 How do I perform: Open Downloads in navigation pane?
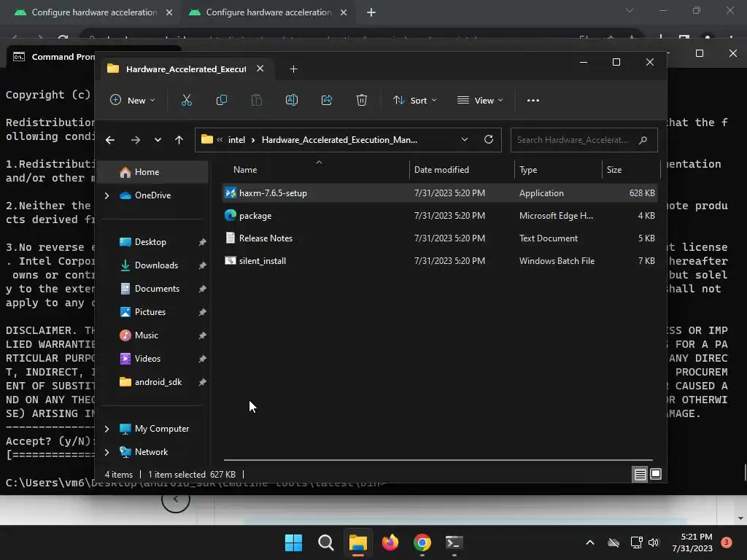[x=155, y=265]
